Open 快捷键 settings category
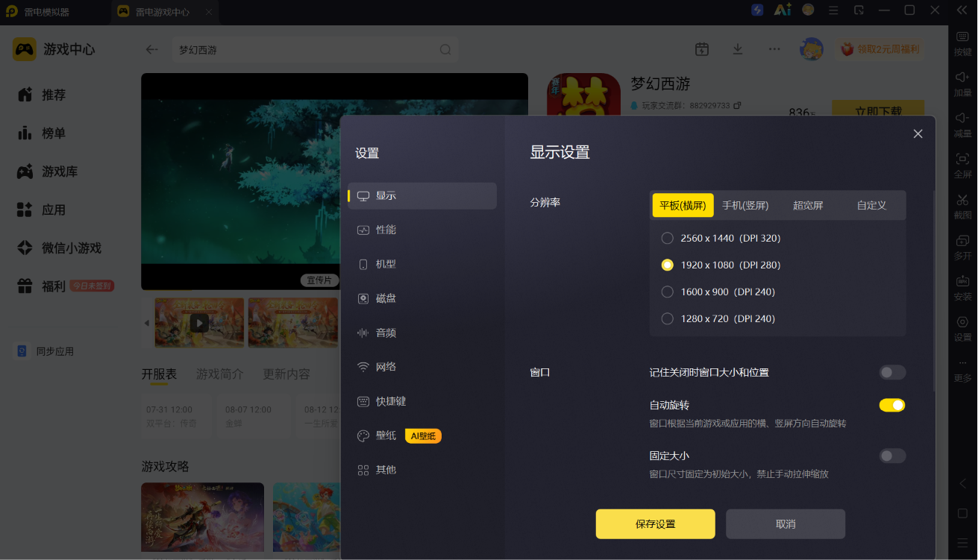The image size is (978, 560). 422,401
